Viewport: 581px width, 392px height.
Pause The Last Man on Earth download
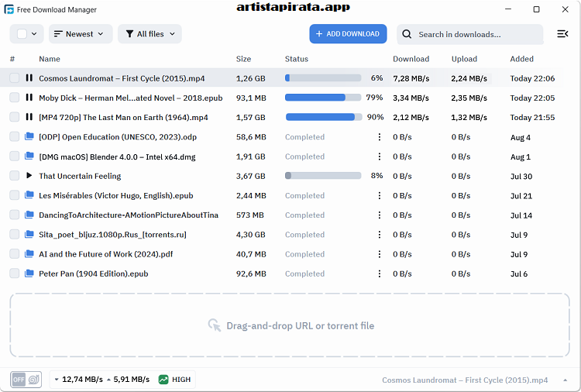pyautogui.click(x=29, y=117)
